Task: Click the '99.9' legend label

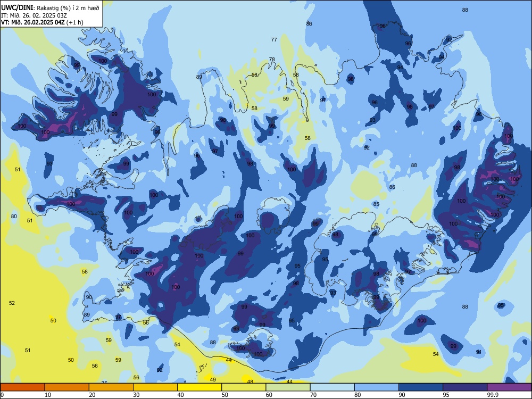Action: point(492,395)
